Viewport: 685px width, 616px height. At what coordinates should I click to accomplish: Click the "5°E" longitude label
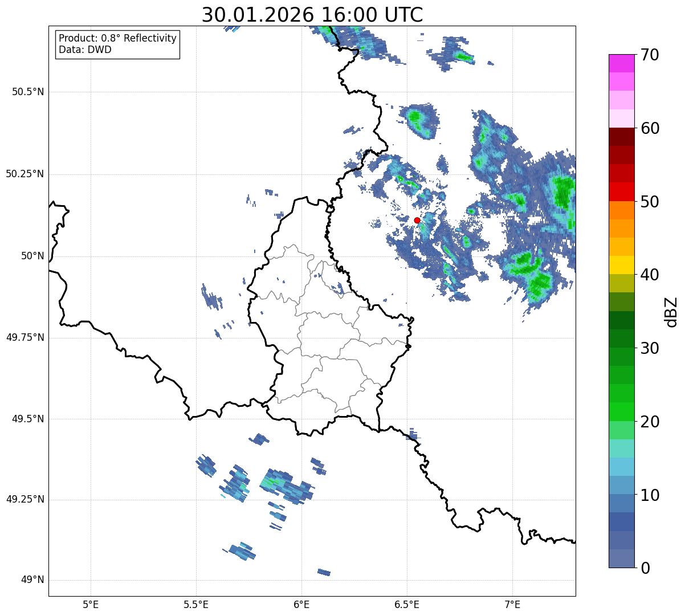[x=91, y=605]
